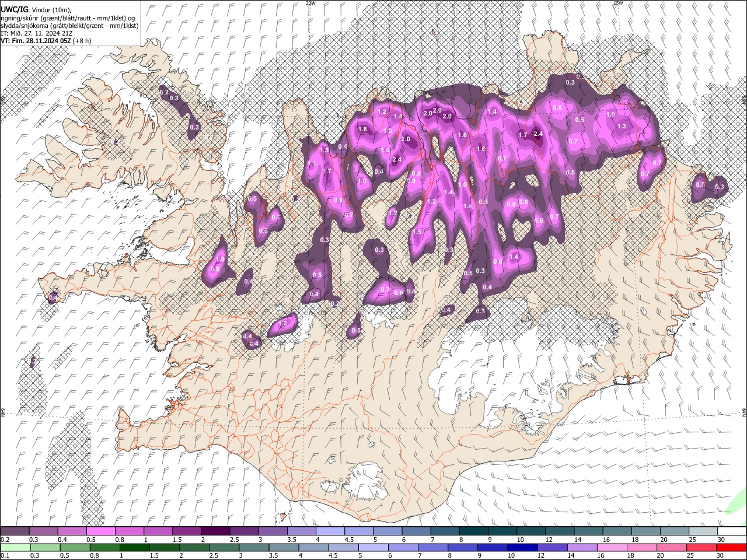Viewport: 747px width, 560px height.
Task: Click the crimson 25 swatch in lower legend row
Action: click(x=701, y=547)
